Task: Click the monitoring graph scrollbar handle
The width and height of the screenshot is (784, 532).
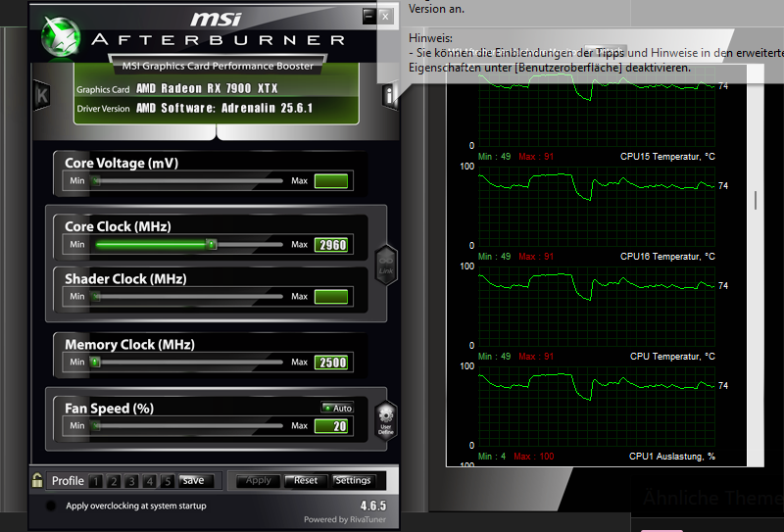Action: click(x=755, y=200)
